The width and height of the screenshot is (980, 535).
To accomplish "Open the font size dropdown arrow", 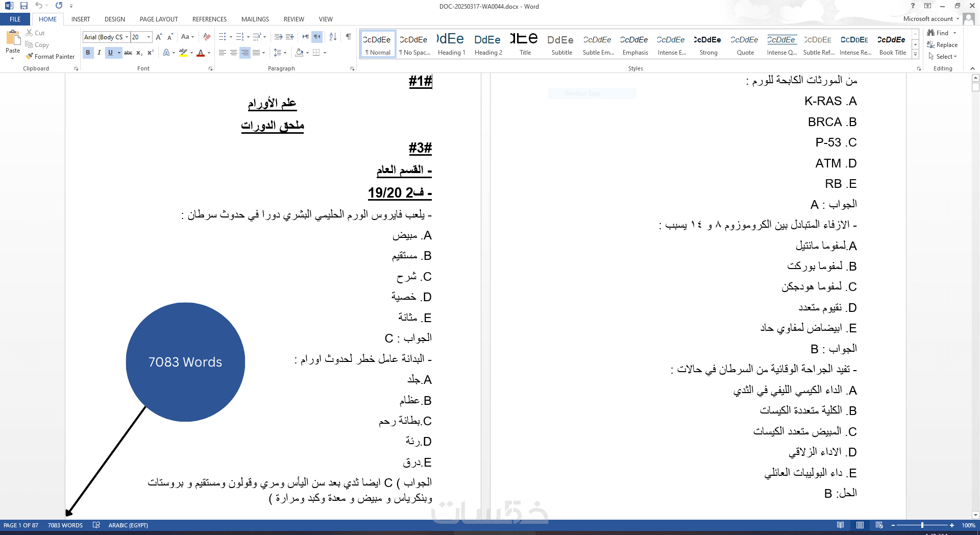I will tap(149, 37).
